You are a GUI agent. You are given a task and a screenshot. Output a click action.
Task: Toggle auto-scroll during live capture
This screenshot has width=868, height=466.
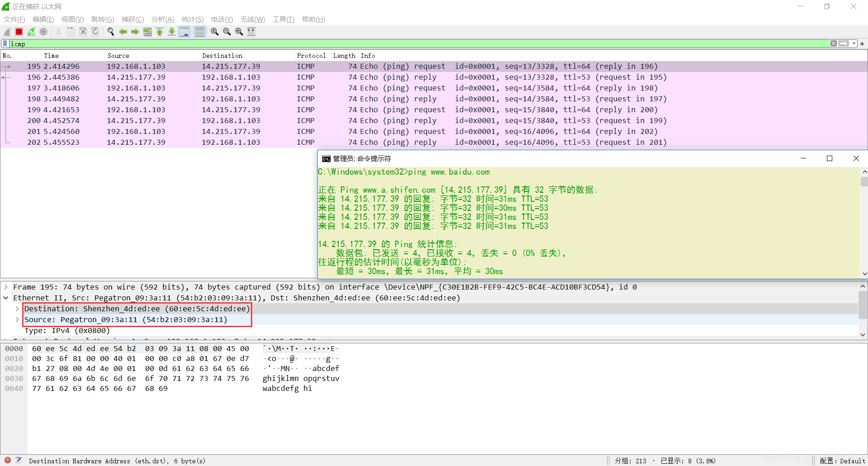(184, 32)
